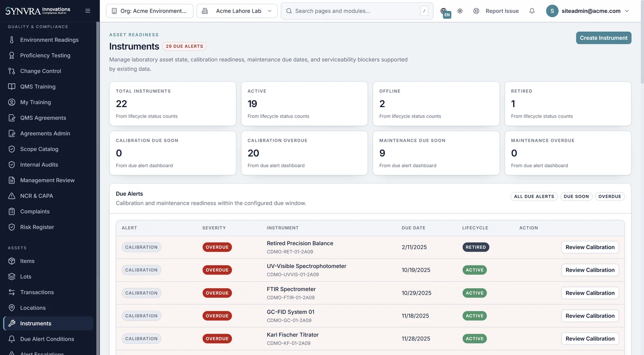Change language with globe EN icon
This screenshot has width=644, height=355.
click(445, 12)
